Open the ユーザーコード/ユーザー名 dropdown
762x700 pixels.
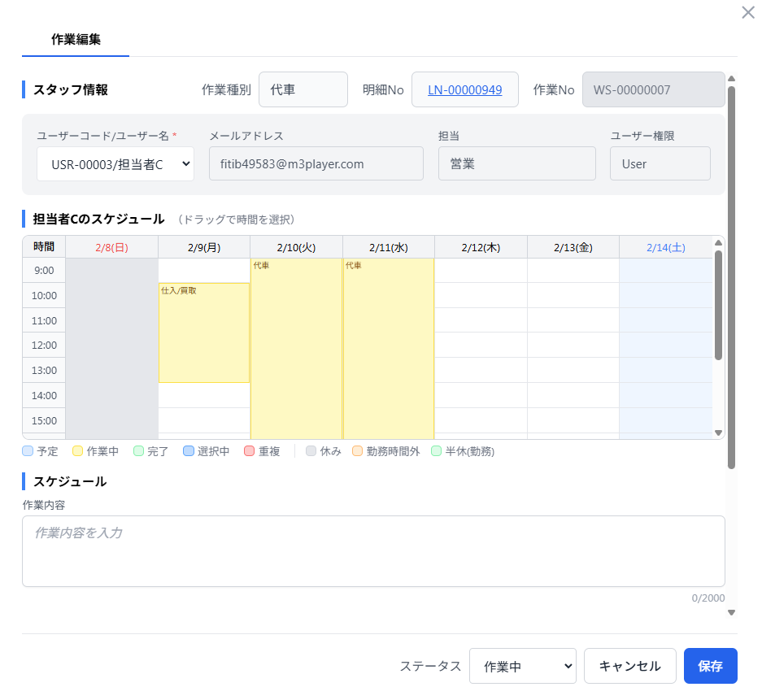pos(115,164)
